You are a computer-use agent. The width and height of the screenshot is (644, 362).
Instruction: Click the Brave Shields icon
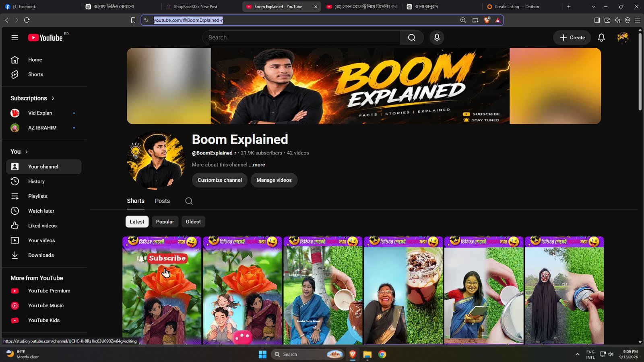(x=487, y=20)
